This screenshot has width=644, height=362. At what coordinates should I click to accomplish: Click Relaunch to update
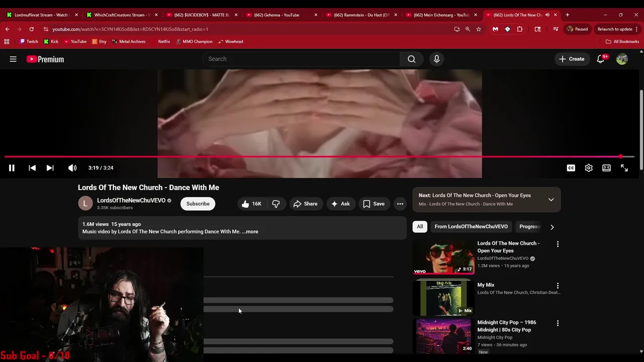click(x=618, y=29)
